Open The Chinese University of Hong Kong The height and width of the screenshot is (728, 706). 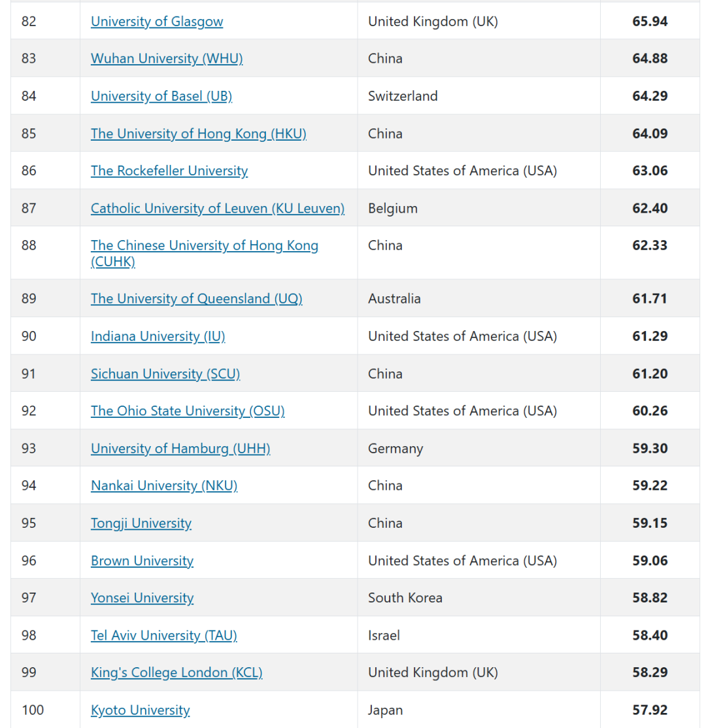tap(205, 246)
